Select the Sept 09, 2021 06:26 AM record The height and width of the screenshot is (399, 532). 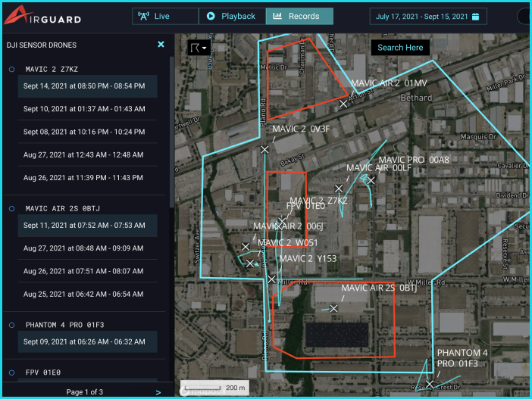click(88, 341)
